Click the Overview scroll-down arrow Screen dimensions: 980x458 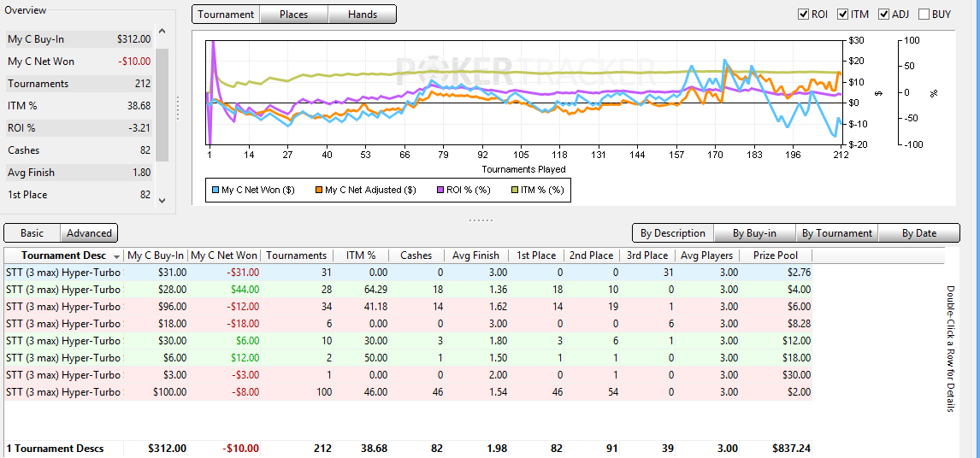162,200
